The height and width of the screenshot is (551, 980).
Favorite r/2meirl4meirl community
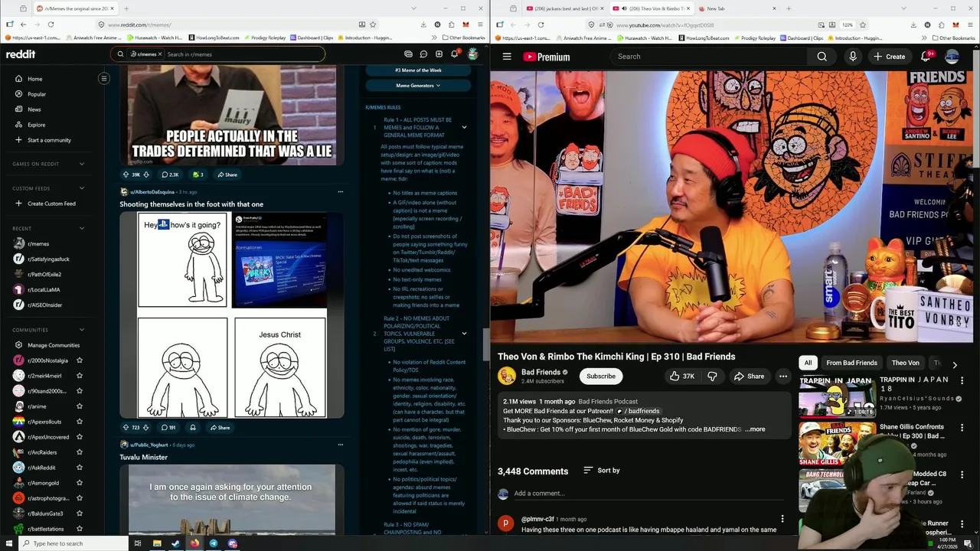(80, 376)
